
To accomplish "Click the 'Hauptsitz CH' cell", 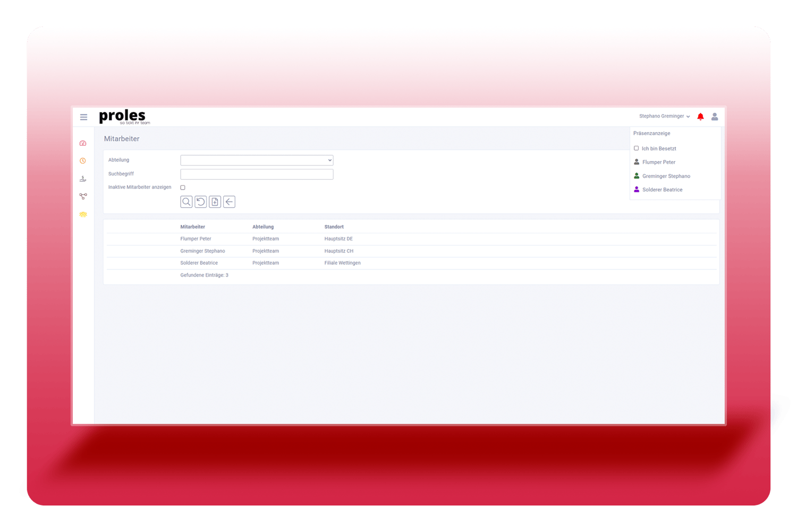I will [339, 251].
